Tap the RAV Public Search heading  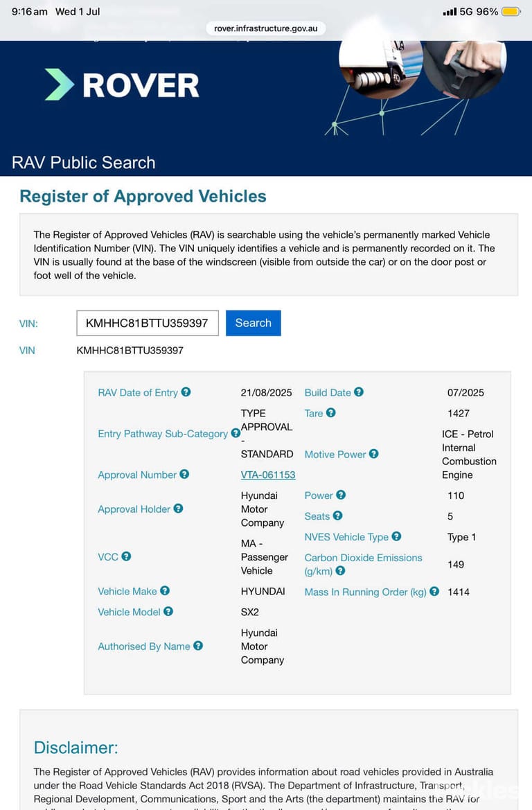pyautogui.click(x=84, y=163)
